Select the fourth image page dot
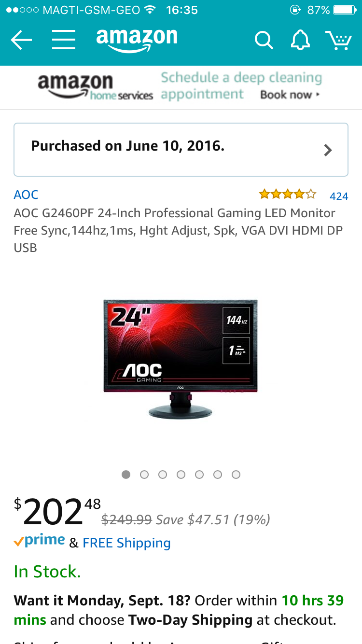 [x=181, y=475]
